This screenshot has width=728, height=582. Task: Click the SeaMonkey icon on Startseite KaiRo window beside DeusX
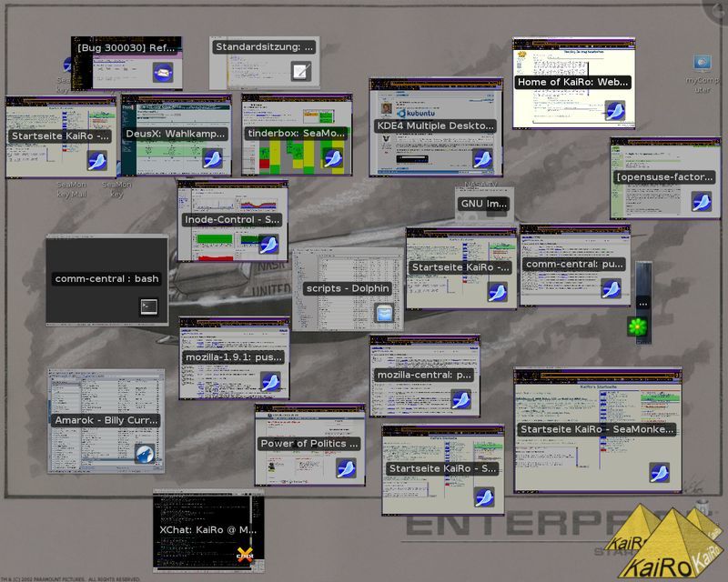[97, 161]
